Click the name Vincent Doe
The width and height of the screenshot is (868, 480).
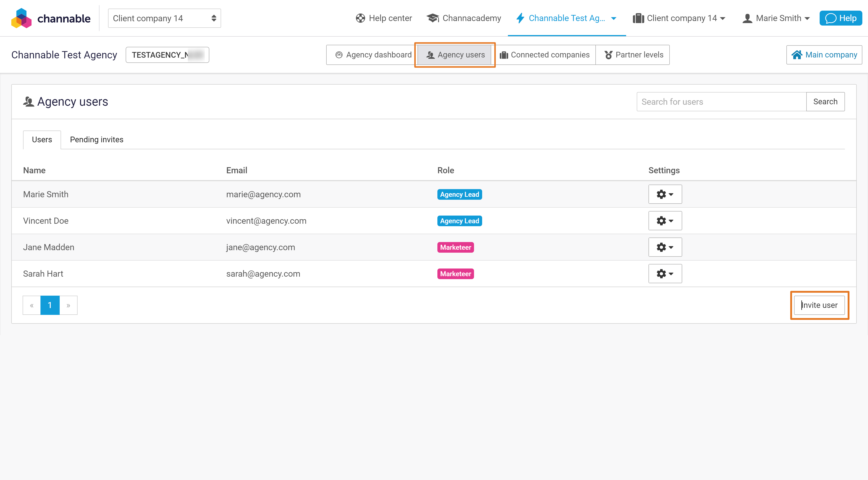[x=46, y=221]
